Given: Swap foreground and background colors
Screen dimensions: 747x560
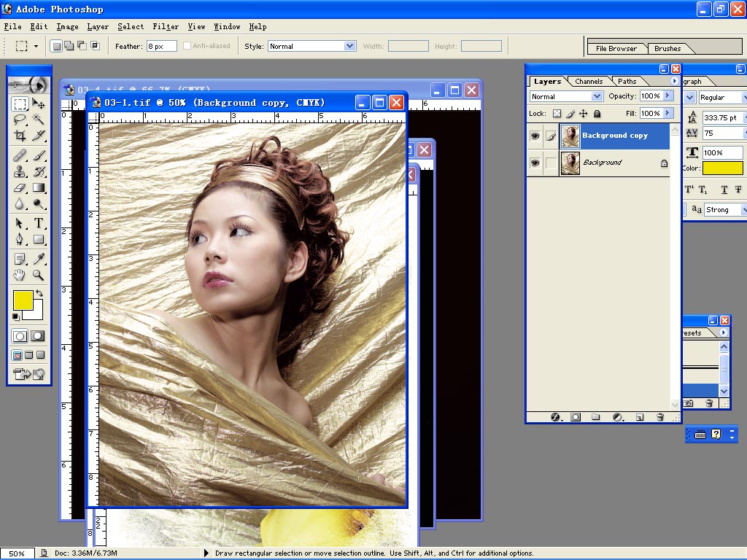Looking at the screenshot, I should pyautogui.click(x=39, y=293).
